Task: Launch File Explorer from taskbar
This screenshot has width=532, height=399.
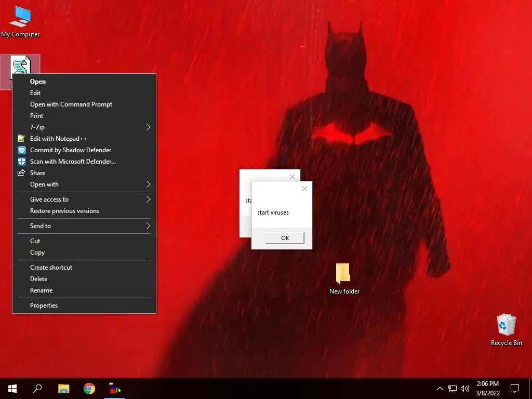Action: click(x=63, y=389)
